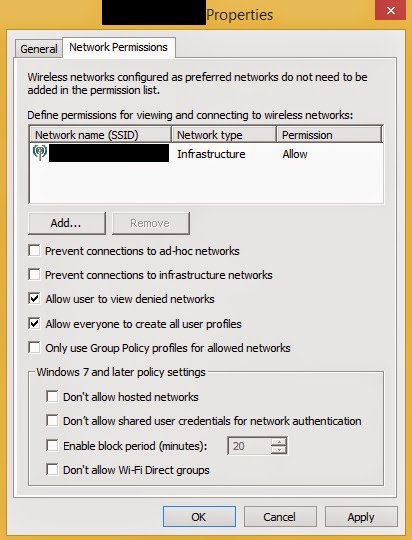Click the Permission column header
412x540 pixels.
(x=329, y=135)
